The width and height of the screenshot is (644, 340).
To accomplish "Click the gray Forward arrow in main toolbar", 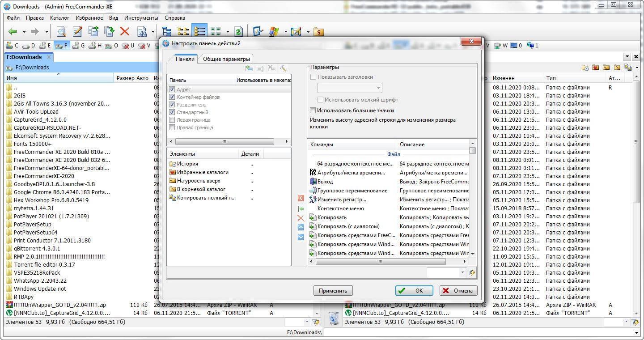I will 34,31.
